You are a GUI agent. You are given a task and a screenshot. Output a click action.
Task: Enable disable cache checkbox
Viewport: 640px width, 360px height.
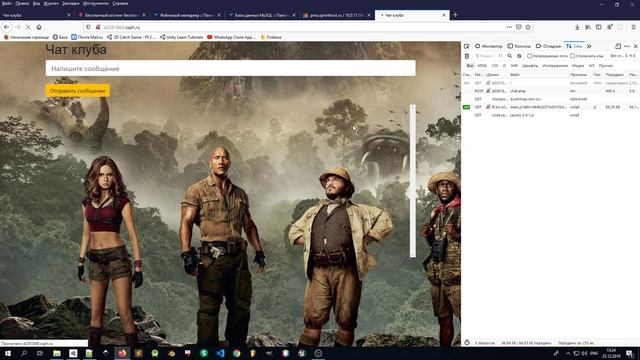(572, 56)
